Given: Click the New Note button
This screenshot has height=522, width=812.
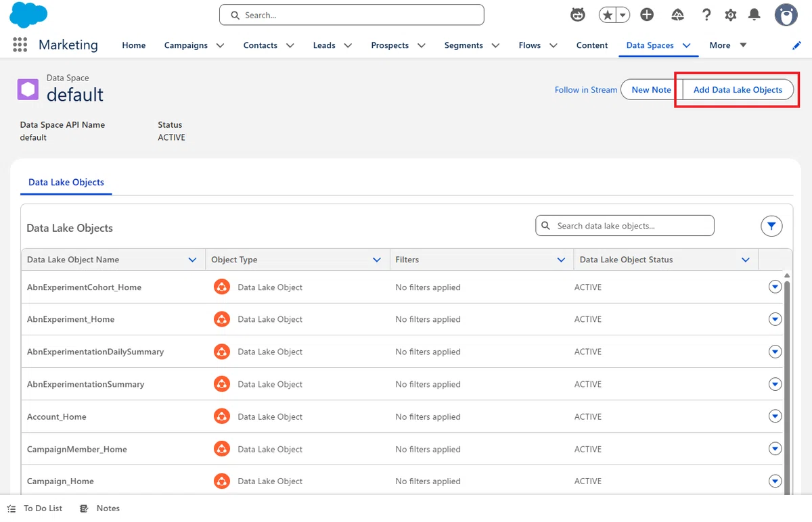Looking at the screenshot, I should pos(651,89).
